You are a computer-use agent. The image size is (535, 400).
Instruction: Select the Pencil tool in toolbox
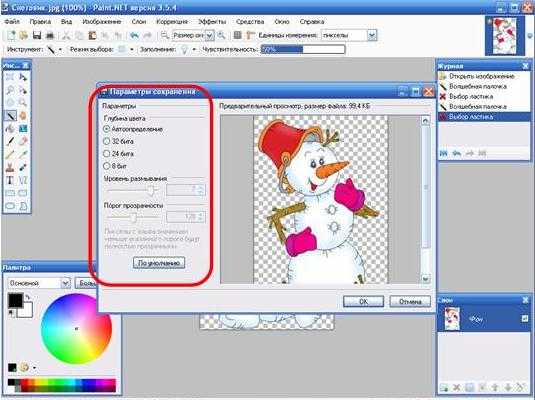pos(10,154)
